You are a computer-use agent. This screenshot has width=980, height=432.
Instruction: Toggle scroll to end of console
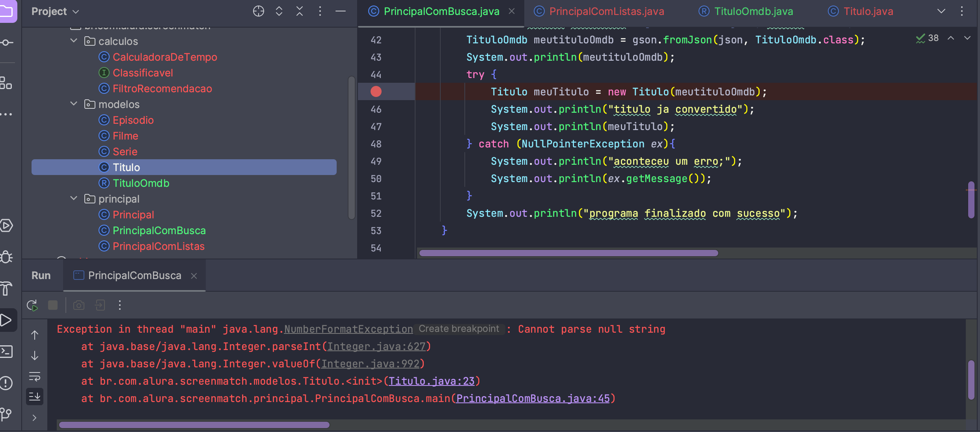tap(35, 397)
